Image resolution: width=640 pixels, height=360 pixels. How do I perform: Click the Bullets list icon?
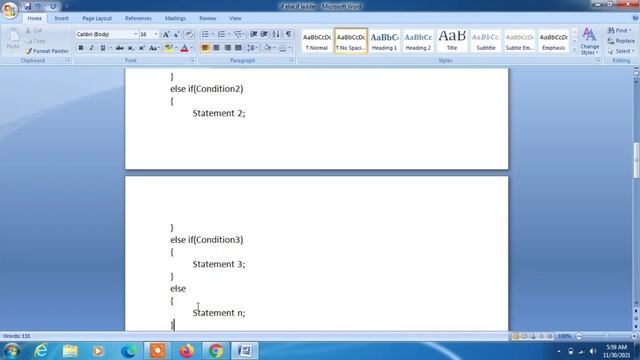point(205,34)
